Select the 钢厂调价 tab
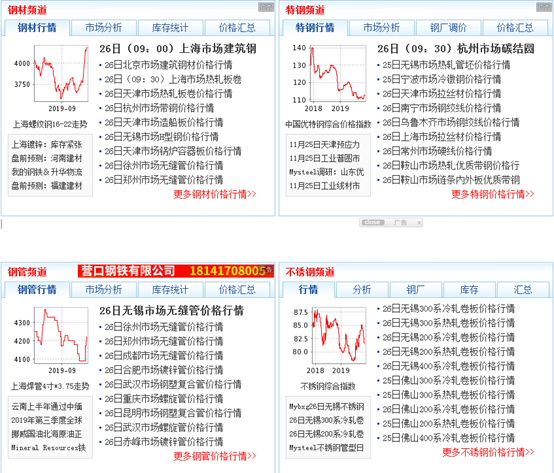554x473 pixels. (448, 28)
